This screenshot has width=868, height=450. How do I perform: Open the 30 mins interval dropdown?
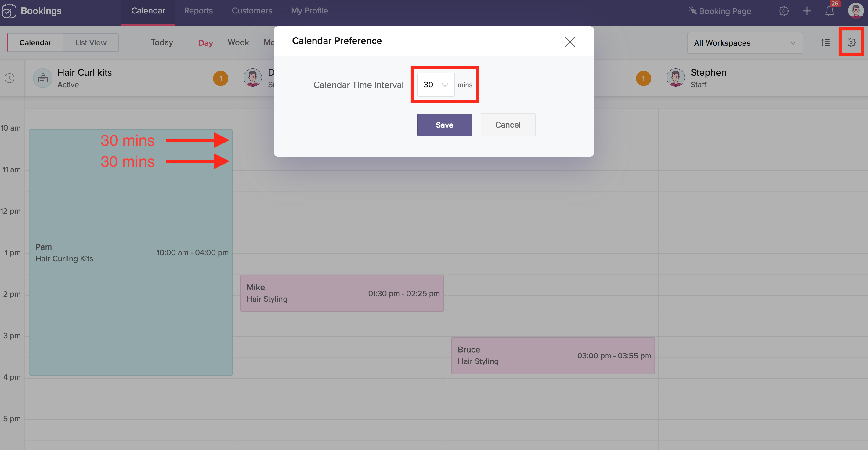(x=436, y=85)
